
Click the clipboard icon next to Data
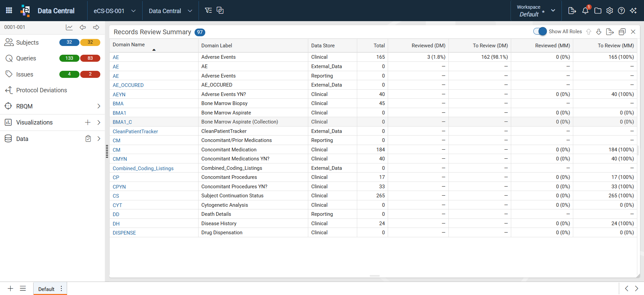tap(88, 139)
